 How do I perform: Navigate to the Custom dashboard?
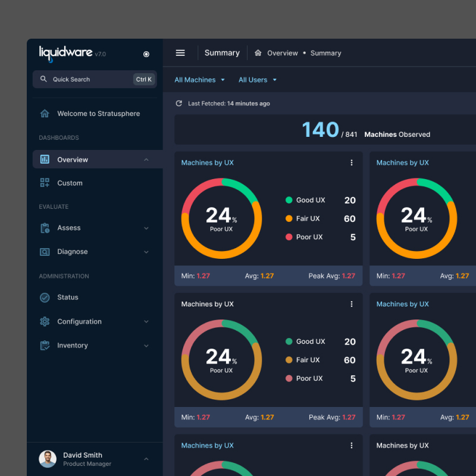[70, 183]
